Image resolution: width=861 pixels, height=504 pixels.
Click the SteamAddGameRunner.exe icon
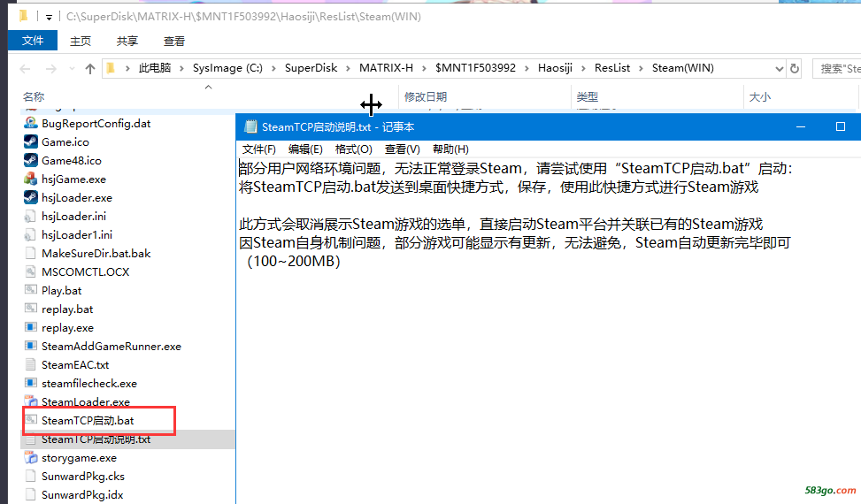[31, 347]
